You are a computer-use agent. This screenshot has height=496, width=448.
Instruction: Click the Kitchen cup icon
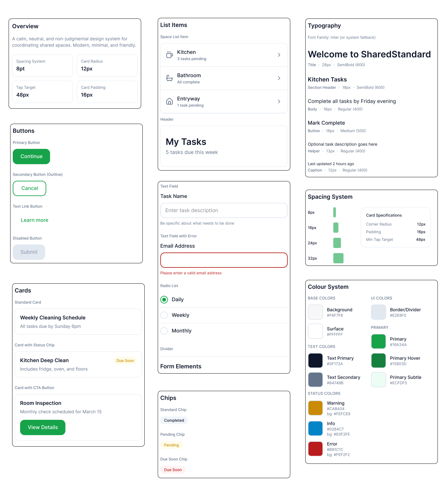click(x=170, y=55)
